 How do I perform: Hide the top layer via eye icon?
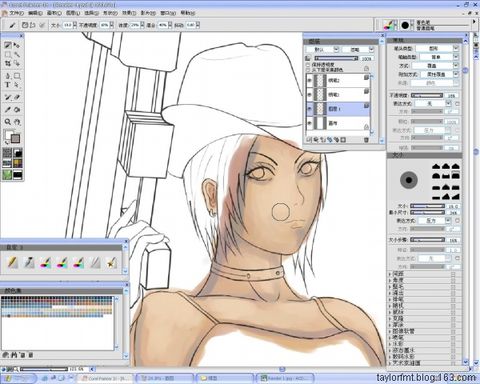tap(310, 80)
